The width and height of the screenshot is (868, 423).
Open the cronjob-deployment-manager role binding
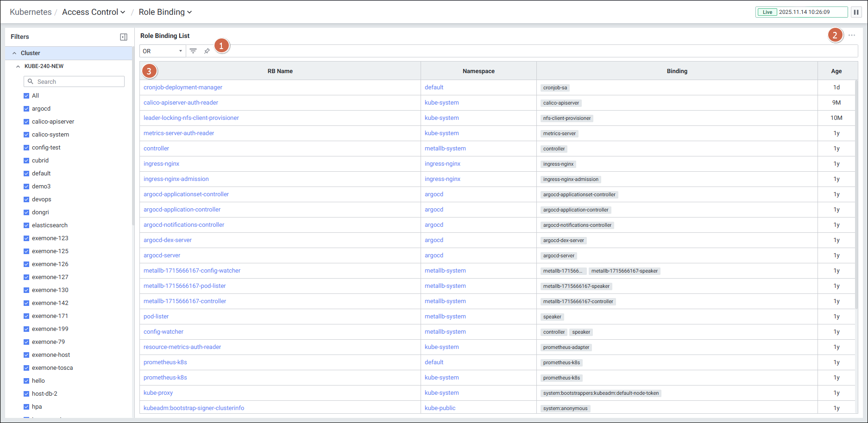click(x=183, y=87)
